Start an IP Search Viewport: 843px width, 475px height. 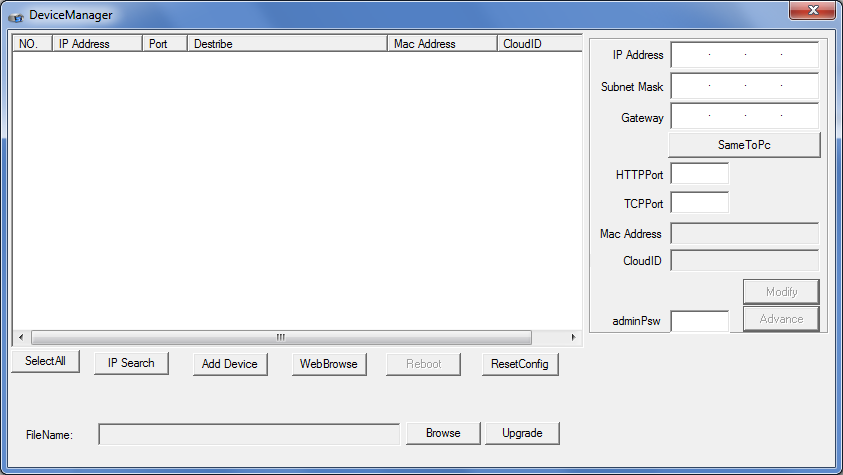[x=131, y=363]
